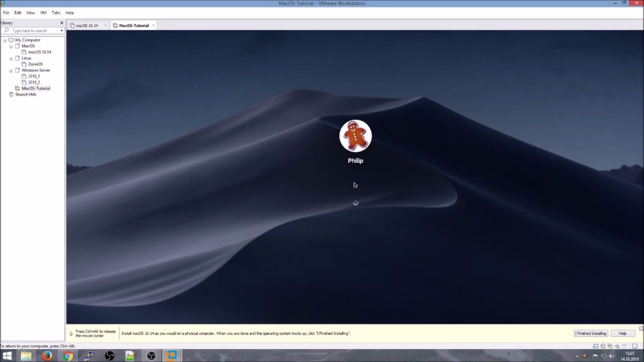
Task: Open the green notepad taskbar icon
Action: click(130, 356)
